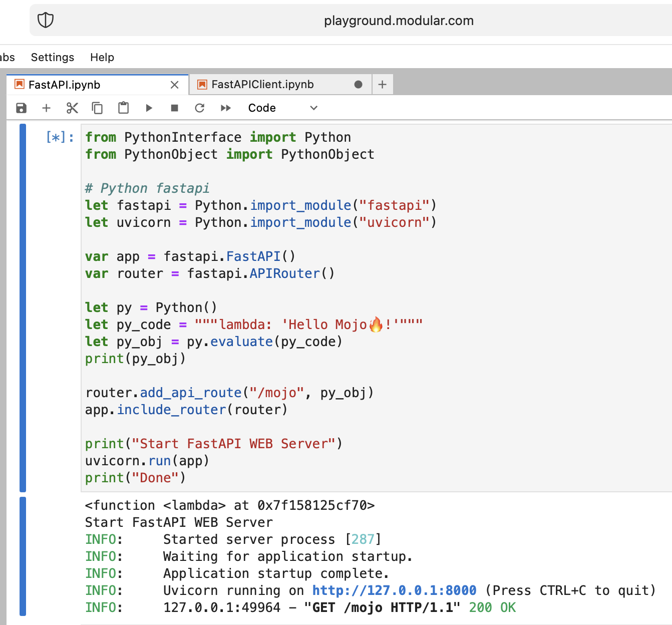
Task: Restart kernel and run all cells
Action: pos(226,108)
